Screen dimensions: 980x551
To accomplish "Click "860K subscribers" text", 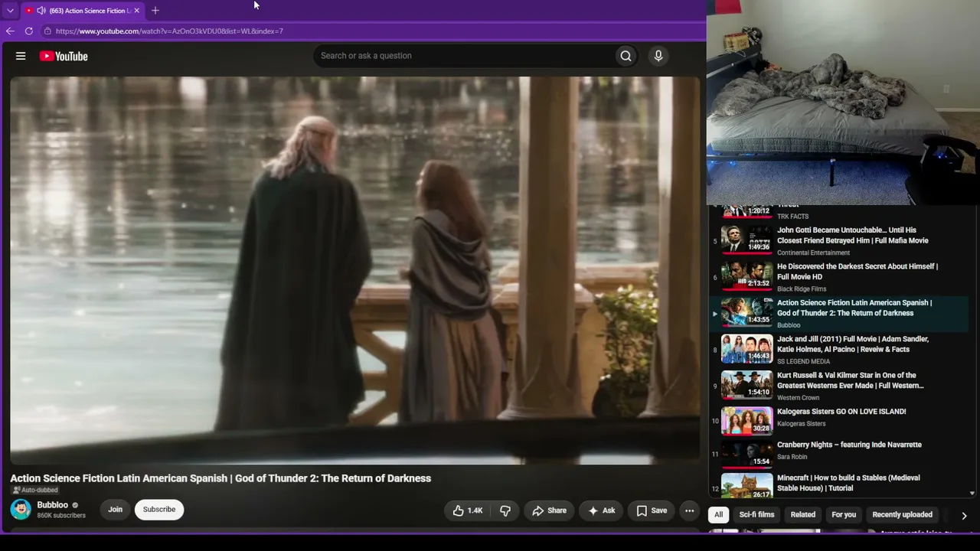I will pos(61,516).
